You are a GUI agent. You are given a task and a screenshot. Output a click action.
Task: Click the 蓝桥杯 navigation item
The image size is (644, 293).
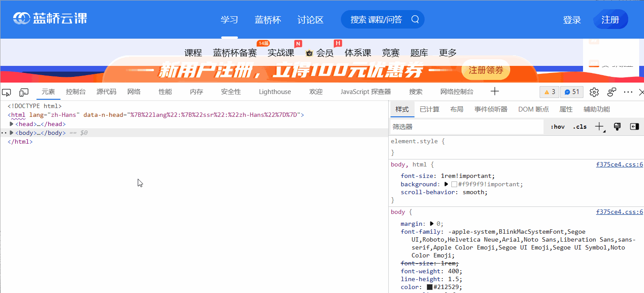click(x=268, y=20)
